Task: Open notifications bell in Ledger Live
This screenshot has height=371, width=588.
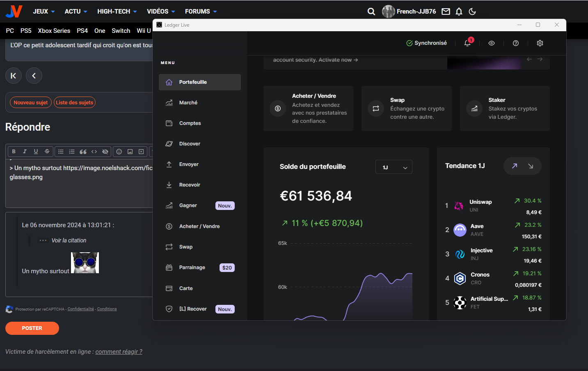Action: coord(467,43)
